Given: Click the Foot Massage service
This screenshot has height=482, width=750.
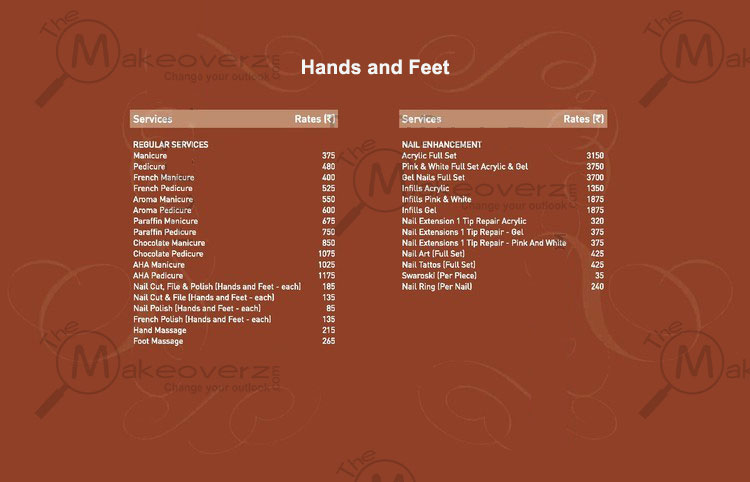Looking at the screenshot, I should 158,341.
